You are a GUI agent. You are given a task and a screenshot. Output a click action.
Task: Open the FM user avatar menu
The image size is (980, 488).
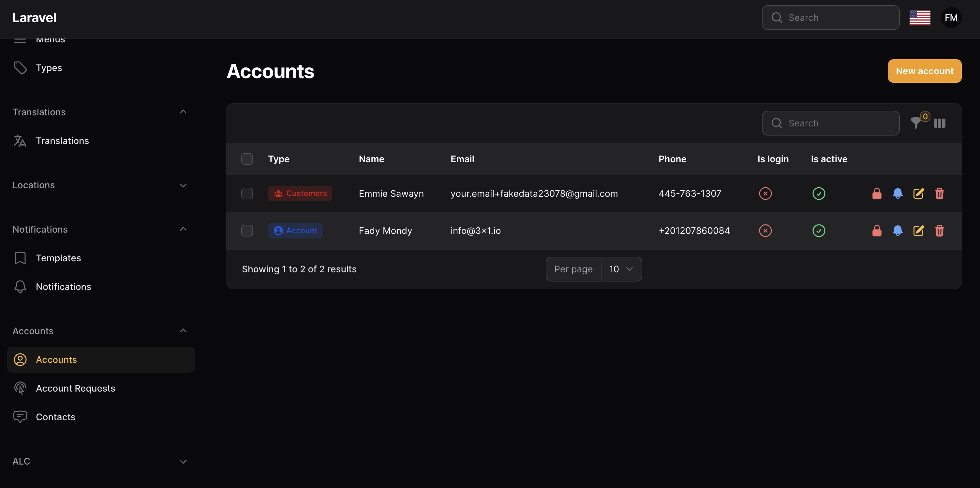(x=951, y=18)
